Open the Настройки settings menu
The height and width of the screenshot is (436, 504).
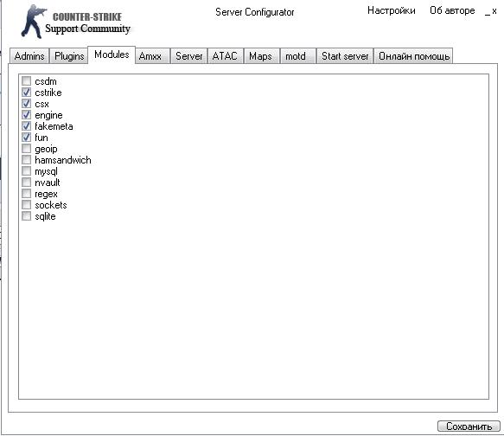click(391, 10)
